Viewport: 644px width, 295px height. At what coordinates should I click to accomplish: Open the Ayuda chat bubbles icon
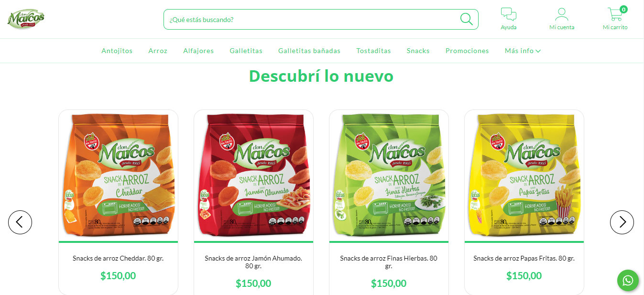pos(509,14)
